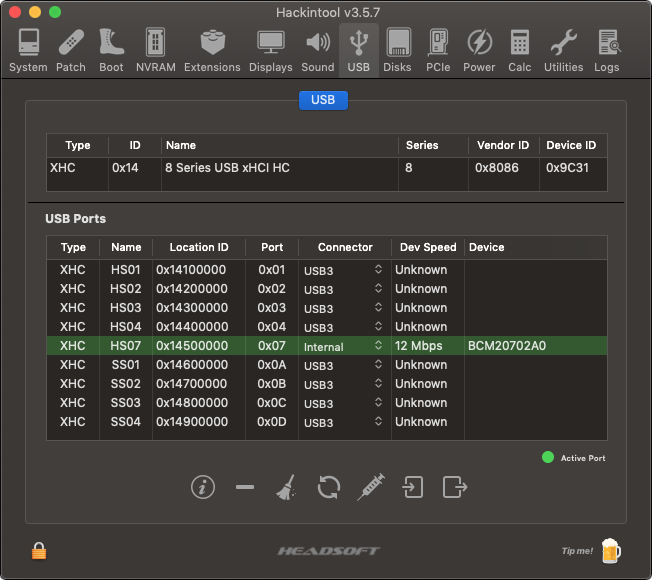Open the Calc section
652x580 pixels.
[x=519, y=50]
